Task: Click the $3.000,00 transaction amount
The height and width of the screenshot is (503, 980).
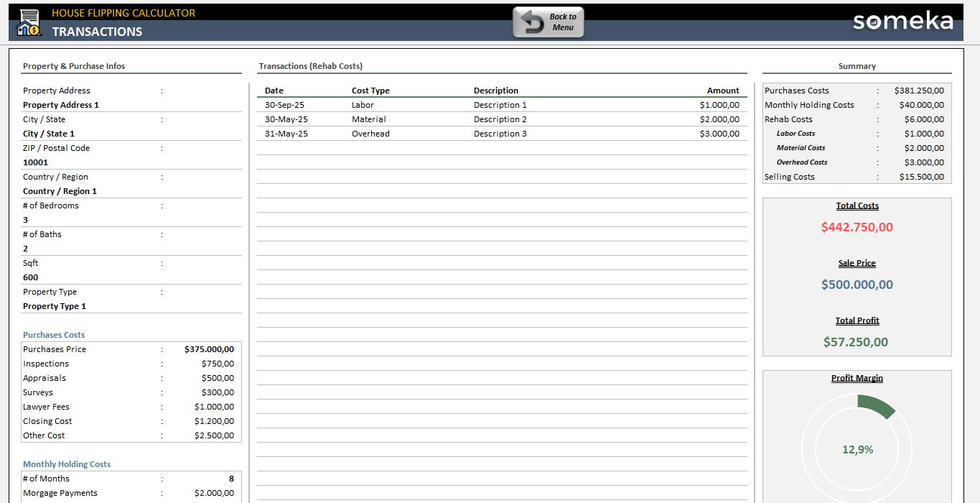Action: 719,134
